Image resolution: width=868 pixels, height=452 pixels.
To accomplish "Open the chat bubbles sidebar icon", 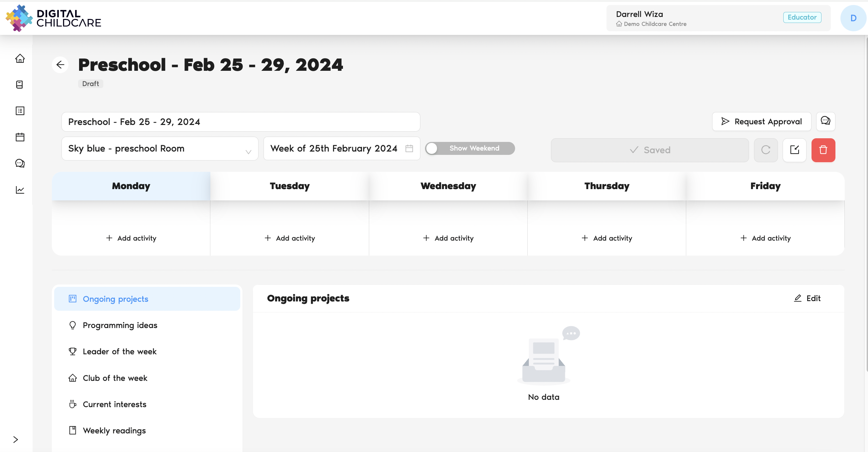I will (20, 163).
